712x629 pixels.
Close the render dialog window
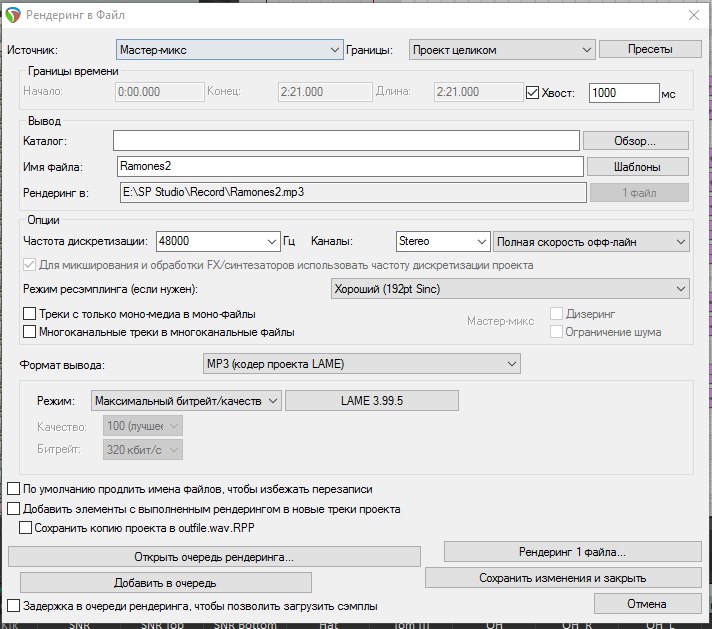693,15
